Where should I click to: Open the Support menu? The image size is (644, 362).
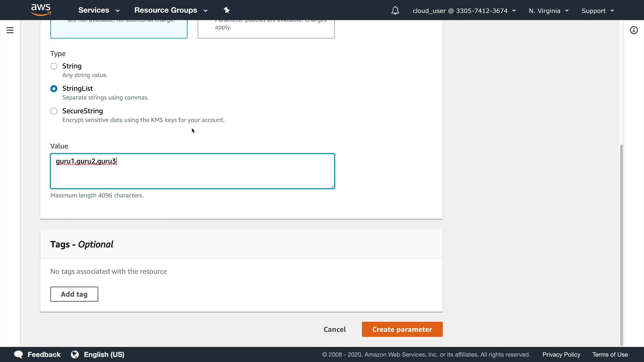pos(598,11)
